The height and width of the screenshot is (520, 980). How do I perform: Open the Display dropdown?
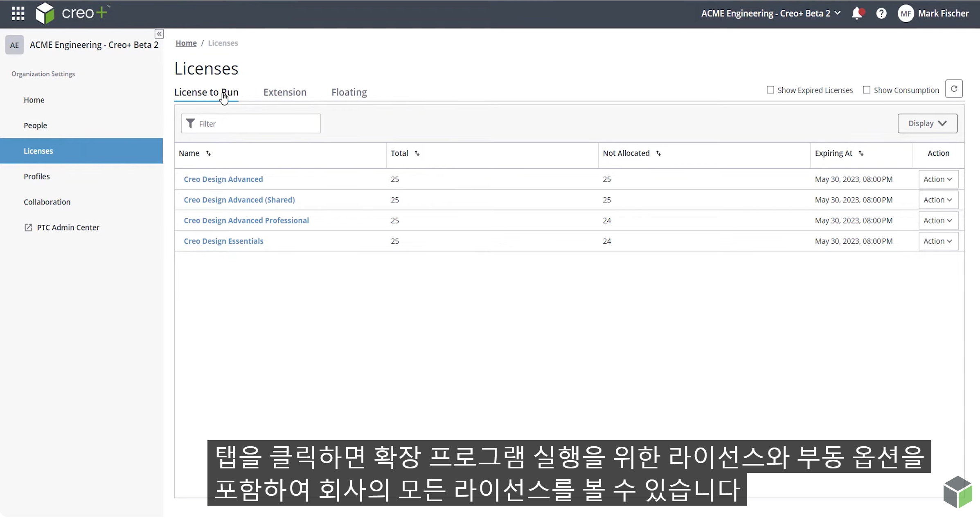(927, 123)
